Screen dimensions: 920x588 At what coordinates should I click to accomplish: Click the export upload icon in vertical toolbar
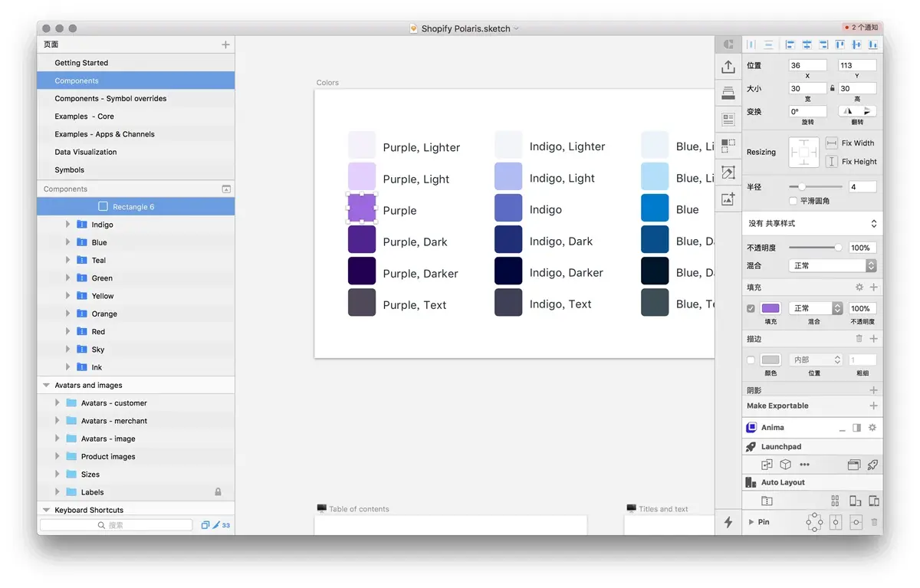(728, 67)
